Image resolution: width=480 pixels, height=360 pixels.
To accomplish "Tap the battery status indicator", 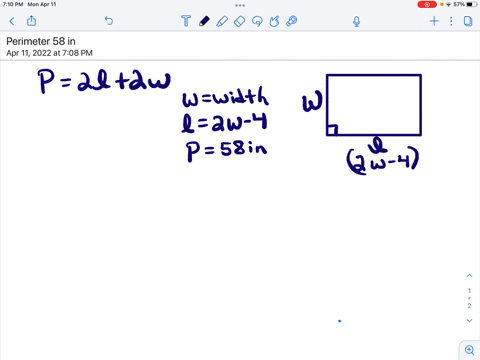I will tap(472, 4).
